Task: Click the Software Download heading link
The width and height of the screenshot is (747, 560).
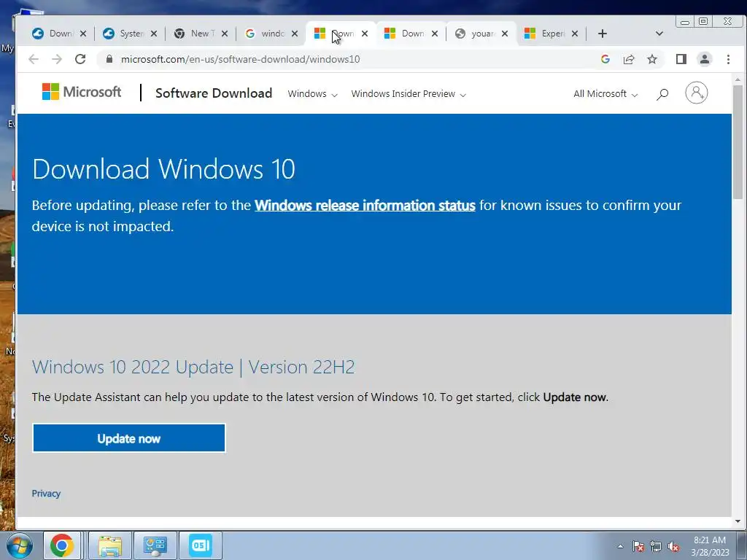Action: [214, 93]
